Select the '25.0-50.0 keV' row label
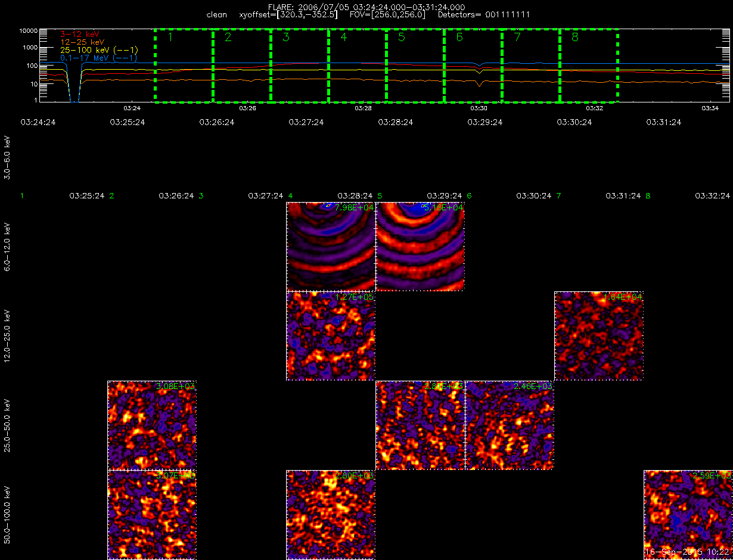 (7, 426)
